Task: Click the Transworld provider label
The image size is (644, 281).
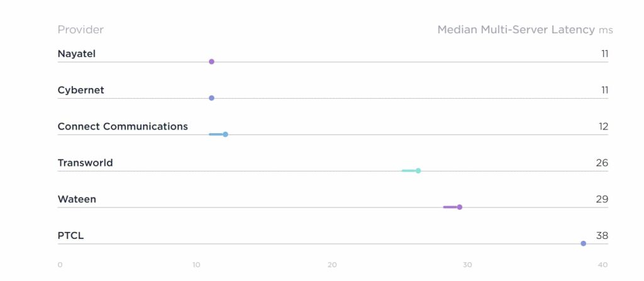Action: (x=85, y=163)
